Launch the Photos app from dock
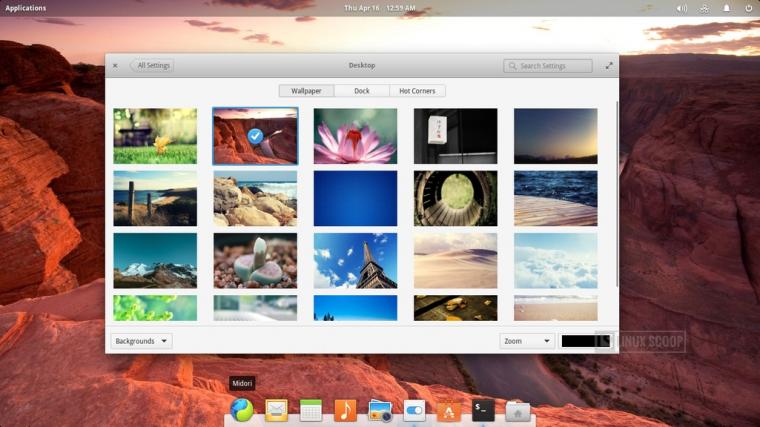760x427 pixels. click(380, 411)
